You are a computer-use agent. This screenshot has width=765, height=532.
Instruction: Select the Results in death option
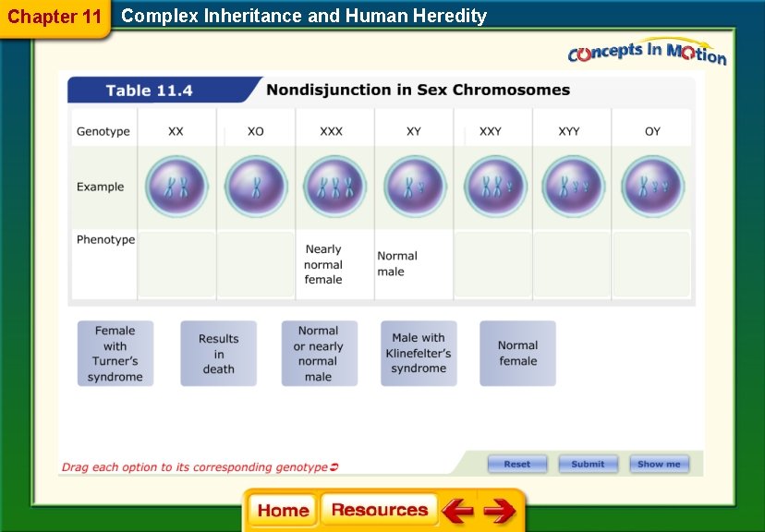pyautogui.click(x=218, y=354)
